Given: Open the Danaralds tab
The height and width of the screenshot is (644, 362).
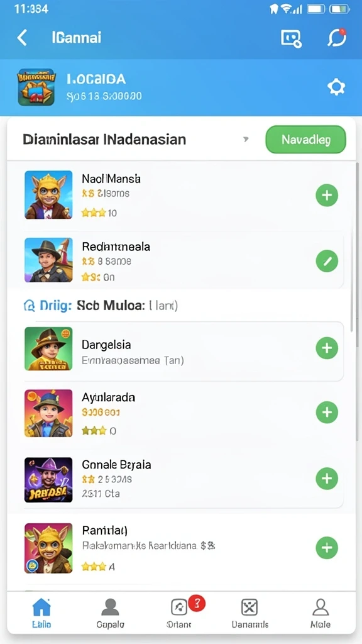Looking at the screenshot, I should (250, 613).
